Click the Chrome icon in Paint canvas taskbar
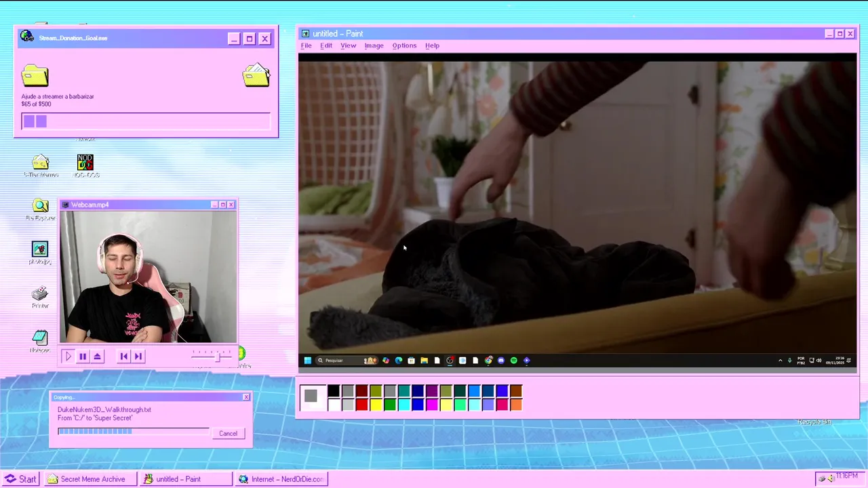Image resolution: width=868 pixels, height=488 pixels. pyautogui.click(x=488, y=361)
